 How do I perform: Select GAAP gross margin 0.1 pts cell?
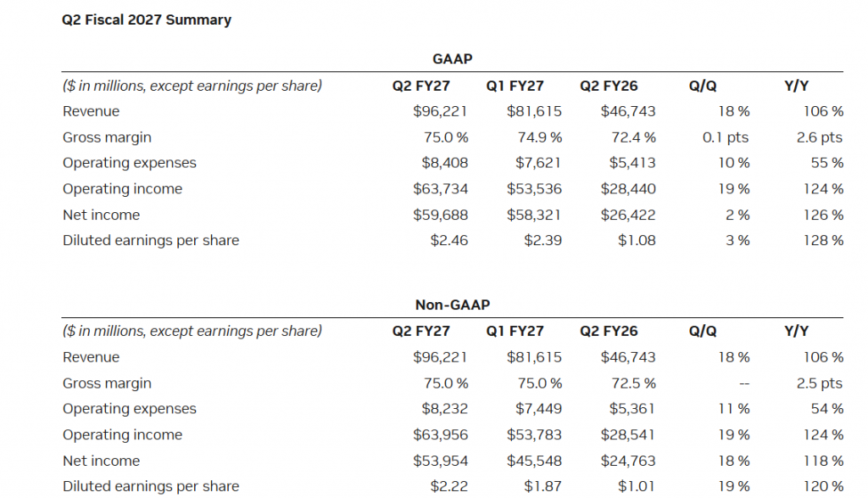726,137
